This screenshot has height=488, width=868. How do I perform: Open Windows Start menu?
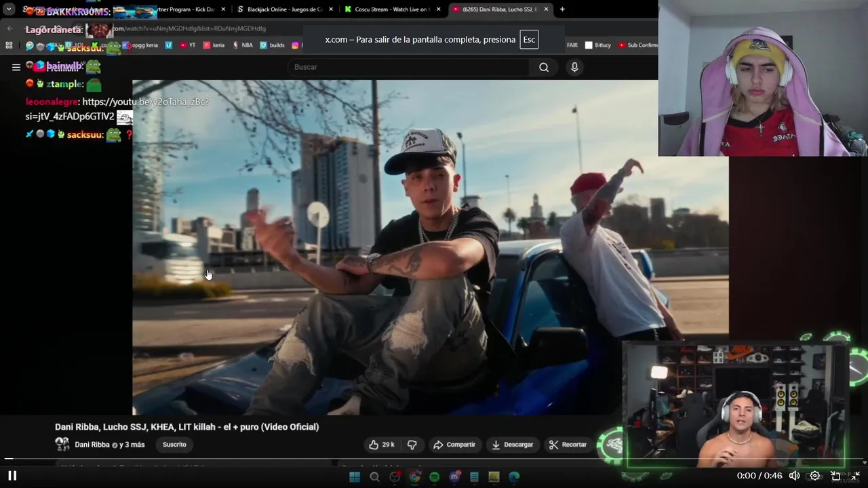(355, 476)
